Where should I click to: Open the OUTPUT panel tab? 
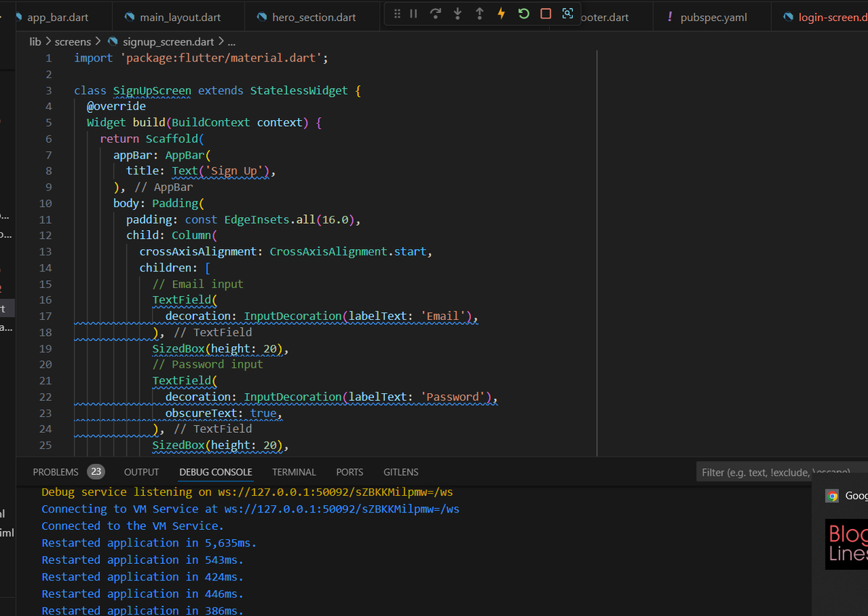pyautogui.click(x=141, y=472)
